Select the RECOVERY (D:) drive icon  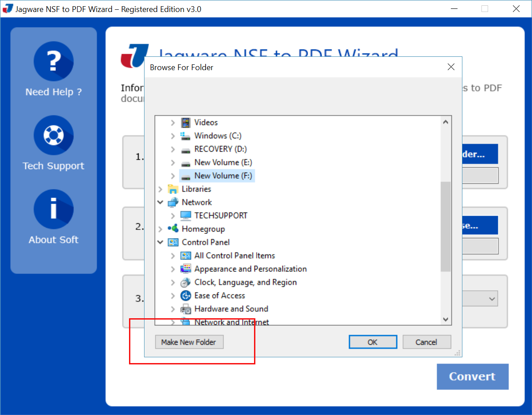(x=186, y=150)
